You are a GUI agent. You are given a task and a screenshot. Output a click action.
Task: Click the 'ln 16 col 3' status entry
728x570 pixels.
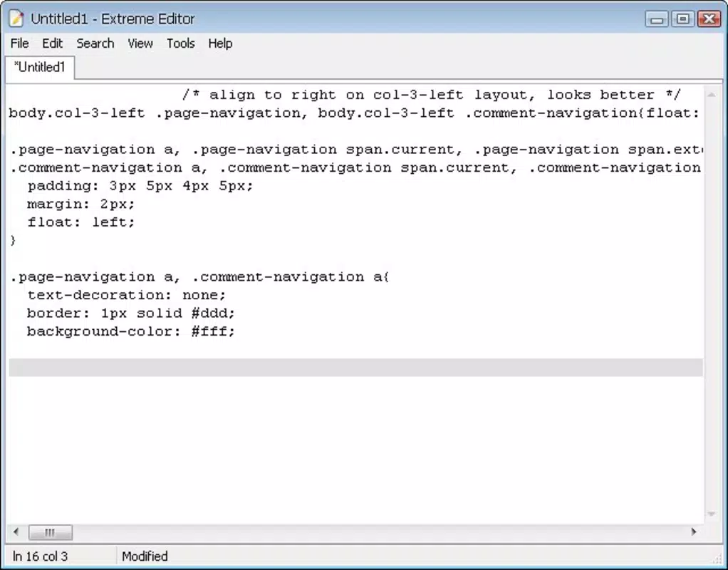(40, 556)
